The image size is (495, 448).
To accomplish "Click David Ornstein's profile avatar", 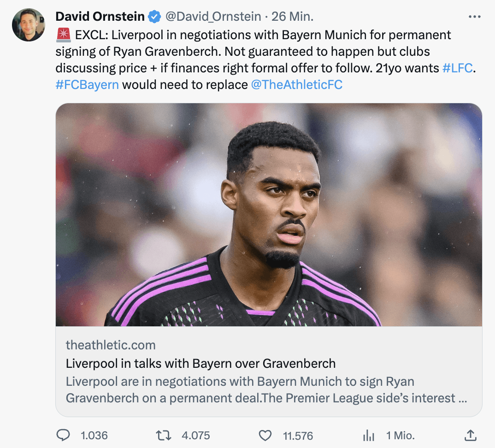I will pyautogui.click(x=29, y=25).
